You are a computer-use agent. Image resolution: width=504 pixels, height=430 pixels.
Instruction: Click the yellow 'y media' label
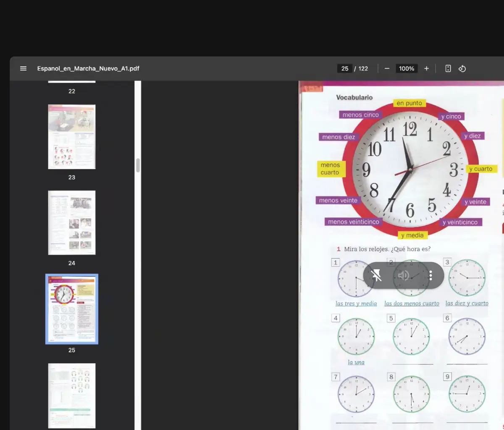click(412, 235)
